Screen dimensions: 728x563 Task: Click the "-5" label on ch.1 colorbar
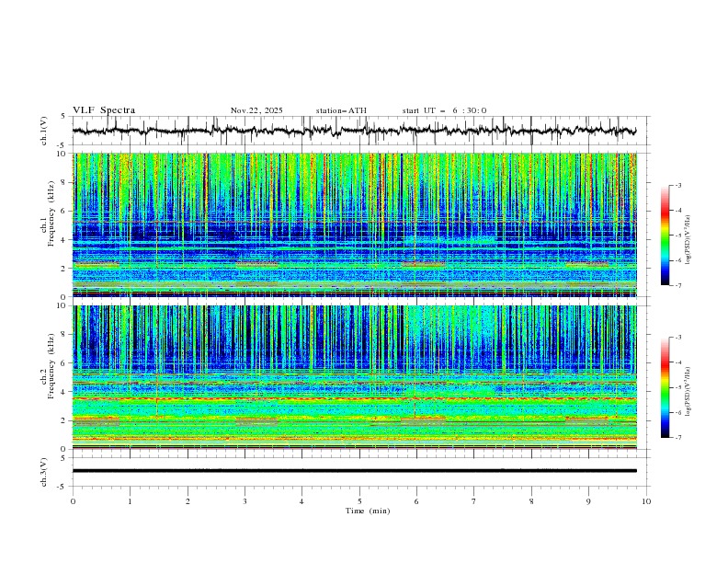[678, 236]
